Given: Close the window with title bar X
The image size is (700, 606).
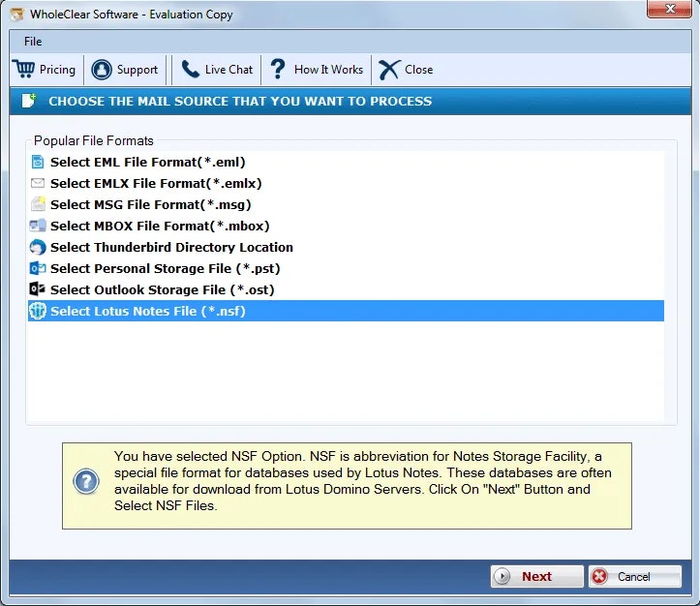Looking at the screenshot, I should tap(669, 9).
